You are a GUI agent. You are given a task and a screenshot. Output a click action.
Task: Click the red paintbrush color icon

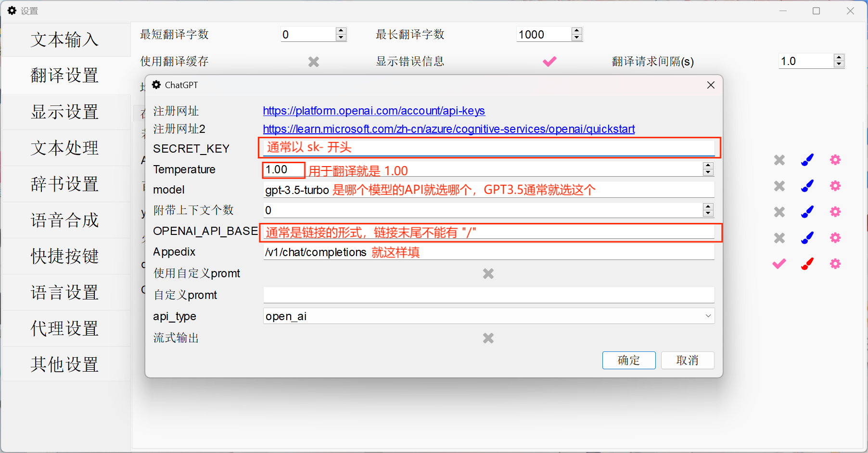click(x=807, y=264)
